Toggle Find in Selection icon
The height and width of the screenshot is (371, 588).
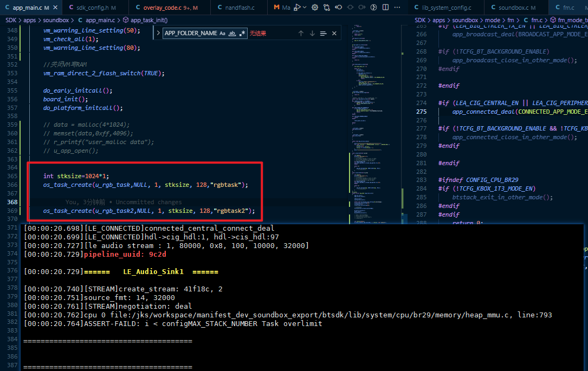click(323, 34)
